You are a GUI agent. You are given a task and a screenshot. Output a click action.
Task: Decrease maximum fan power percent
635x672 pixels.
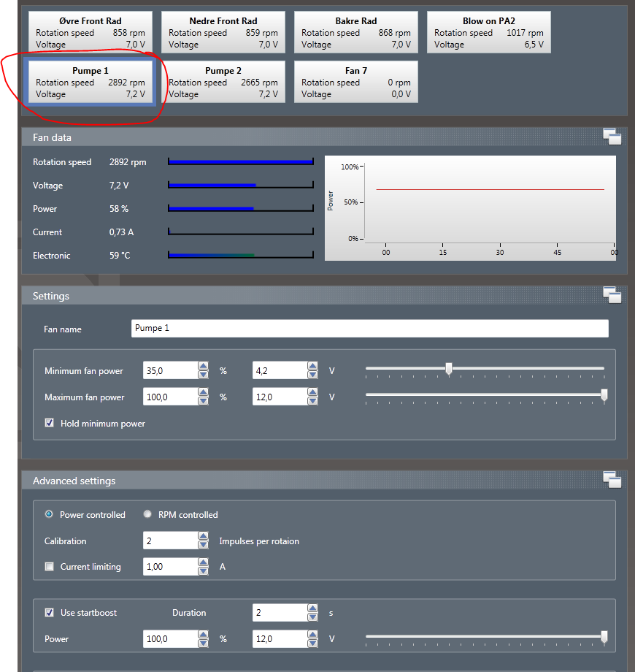(203, 401)
